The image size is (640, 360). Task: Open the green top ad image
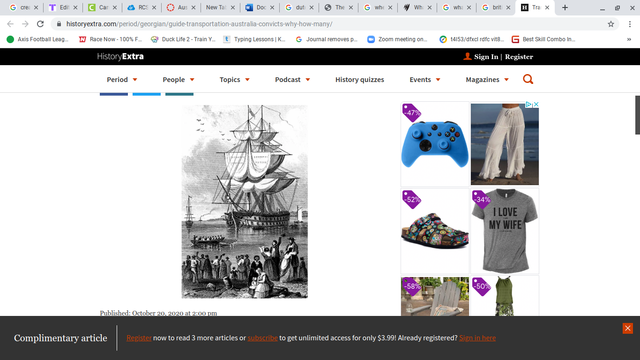point(504,296)
